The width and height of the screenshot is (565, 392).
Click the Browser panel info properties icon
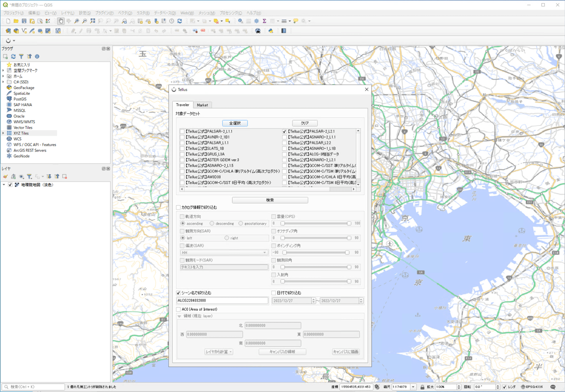point(37,57)
